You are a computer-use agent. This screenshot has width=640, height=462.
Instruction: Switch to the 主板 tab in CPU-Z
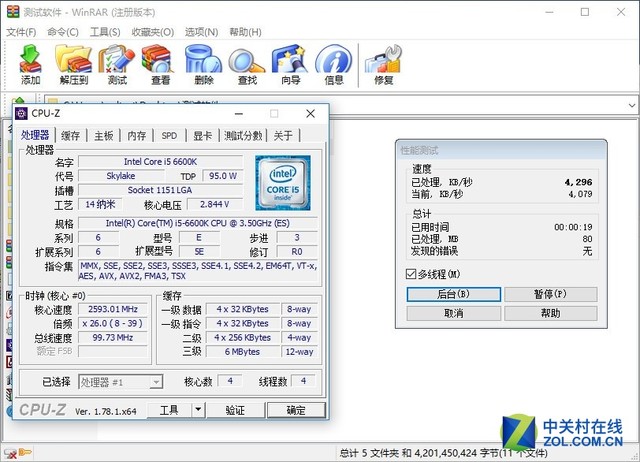(104, 135)
